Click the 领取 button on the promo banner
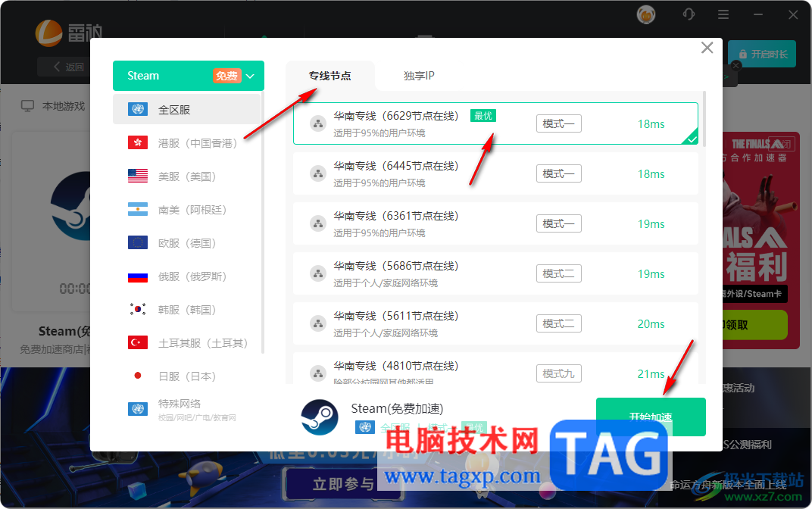 pos(754,325)
